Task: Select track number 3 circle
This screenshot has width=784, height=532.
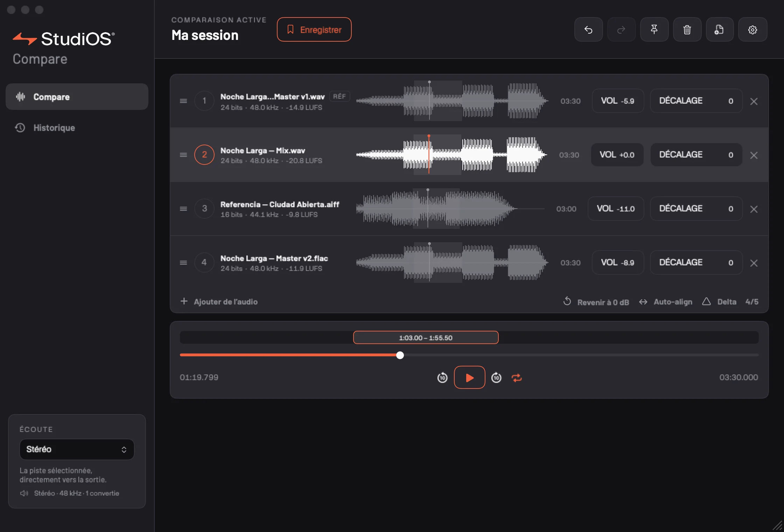Action: click(204, 209)
